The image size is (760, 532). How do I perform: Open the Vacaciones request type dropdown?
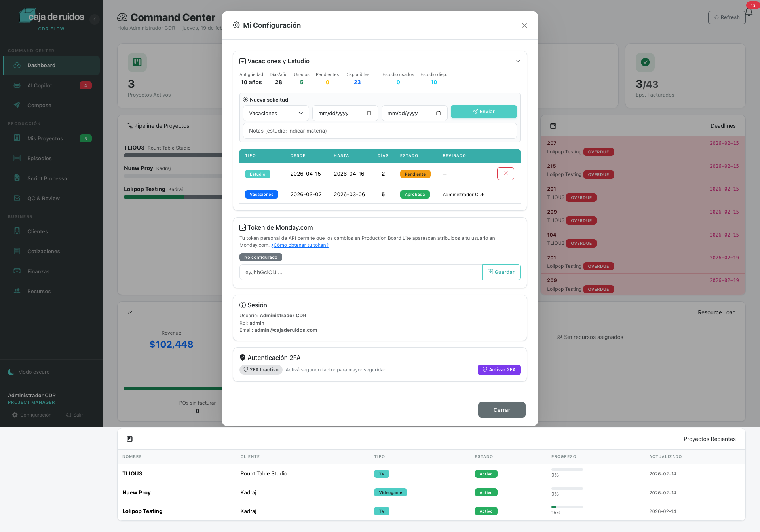tap(276, 113)
